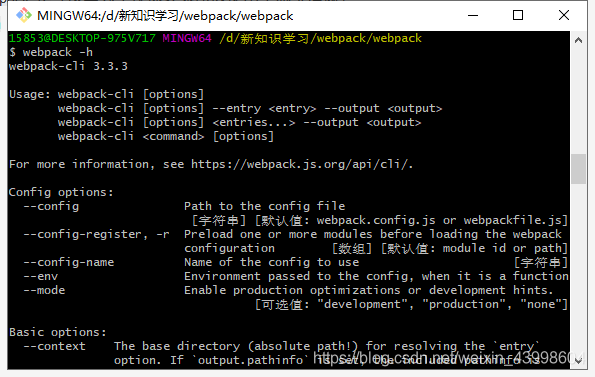Minimize the MINGW64 terminal window
Image resolution: width=595 pixels, height=377 pixels.
pyautogui.click(x=473, y=15)
